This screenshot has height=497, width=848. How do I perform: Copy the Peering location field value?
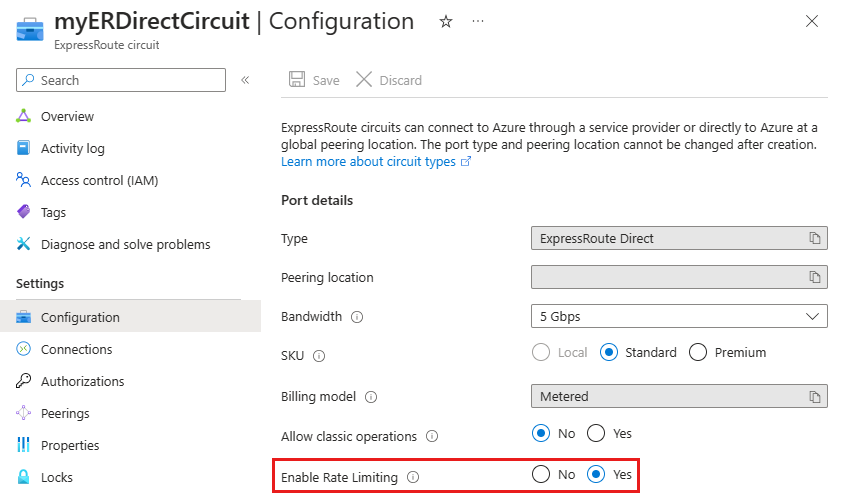[815, 277]
